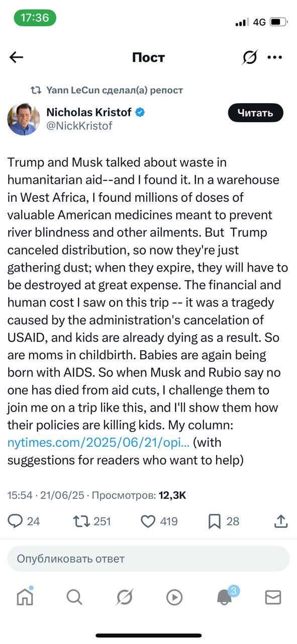Screen dimensions: 297x644
Task: Focus the Опубликовать ответ reply field
Action: tap(148, 558)
